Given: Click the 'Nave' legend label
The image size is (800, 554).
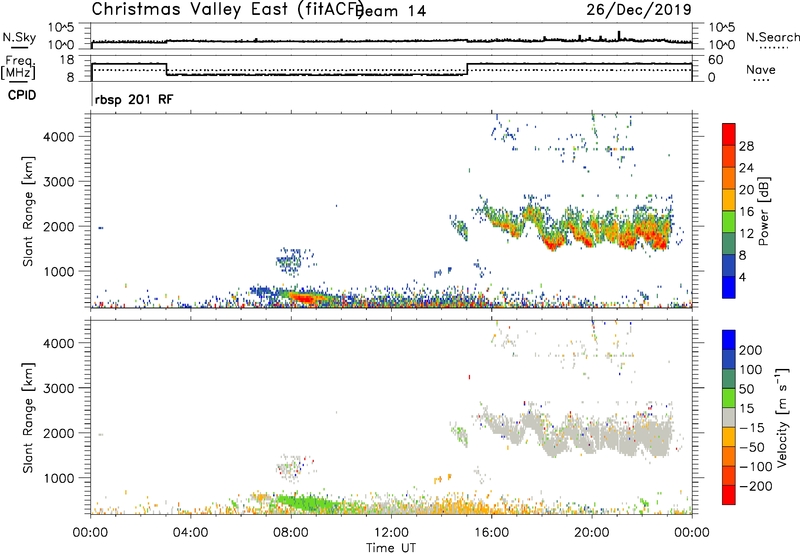Looking at the screenshot, I should pos(761,69).
